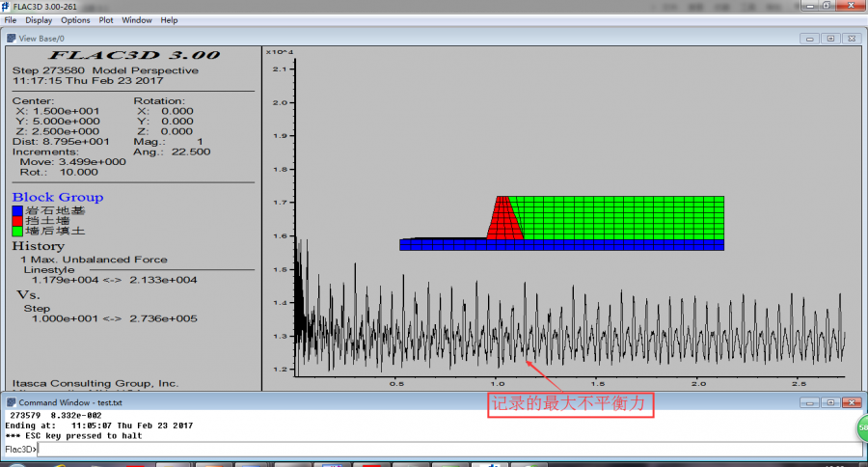
Task: Click the Flac3D command prompt input field
Action: (448, 450)
